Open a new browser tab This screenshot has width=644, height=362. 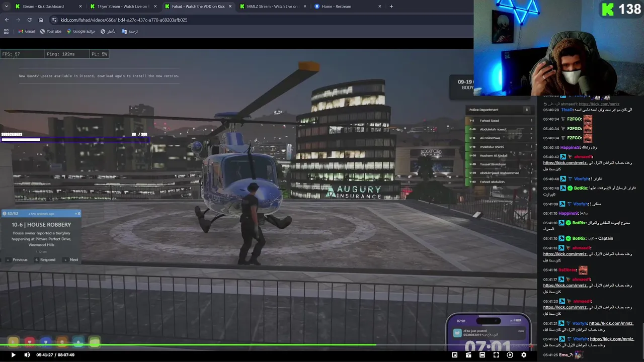pyautogui.click(x=391, y=7)
